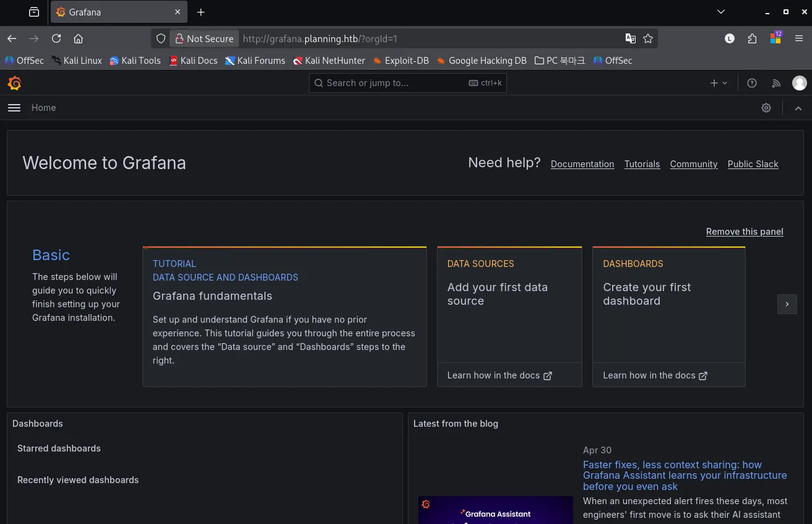Open the Kali Docs bookmark
812x524 pixels.
[193, 61]
